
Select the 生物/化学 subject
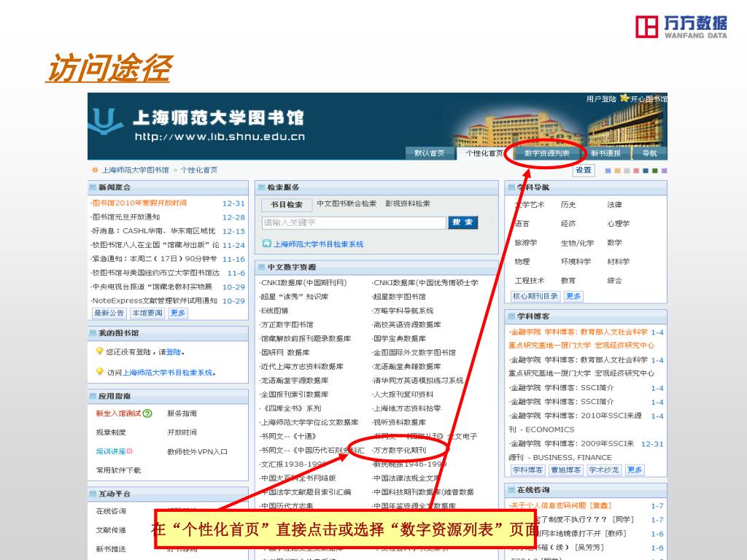578,243
